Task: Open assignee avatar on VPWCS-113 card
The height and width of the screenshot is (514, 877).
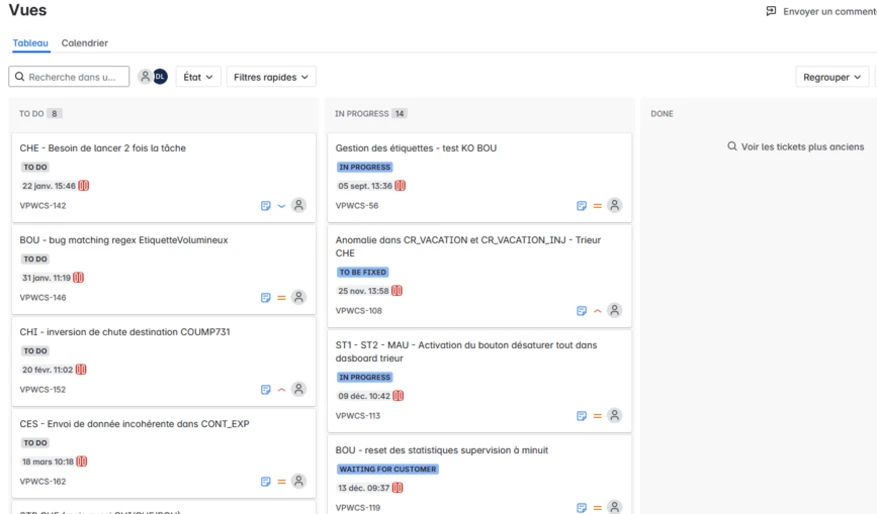Action: coord(615,416)
